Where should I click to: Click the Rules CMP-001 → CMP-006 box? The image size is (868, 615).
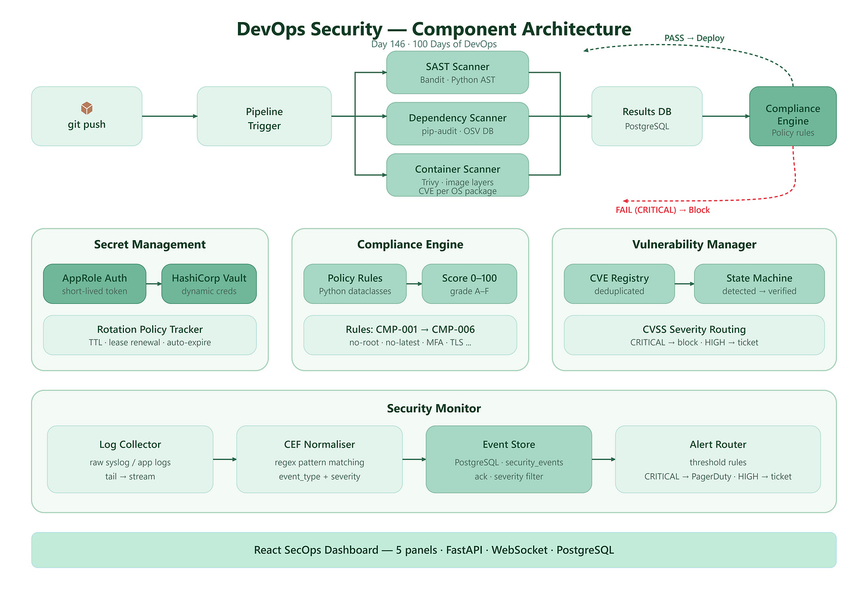coord(410,335)
